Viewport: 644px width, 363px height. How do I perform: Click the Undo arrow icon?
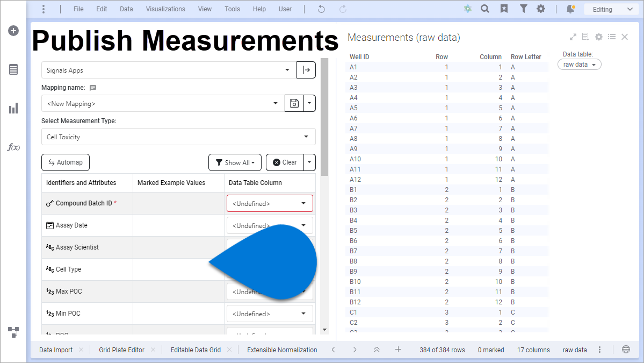pyautogui.click(x=321, y=9)
